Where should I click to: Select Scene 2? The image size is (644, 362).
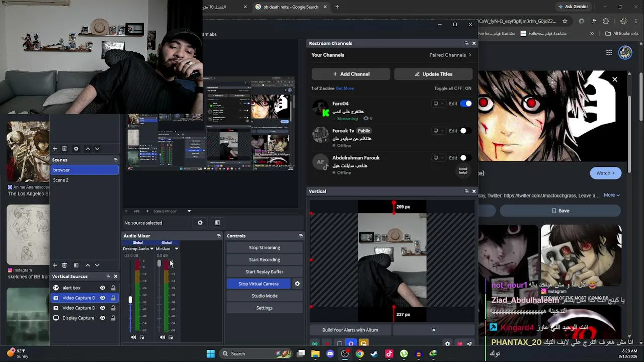(x=85, y=180)
